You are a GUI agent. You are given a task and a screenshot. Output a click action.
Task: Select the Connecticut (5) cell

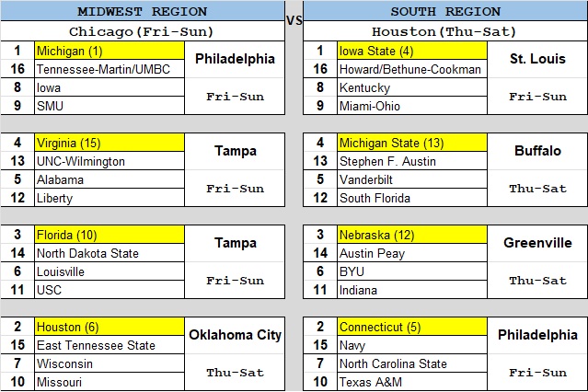coord(412,327)
